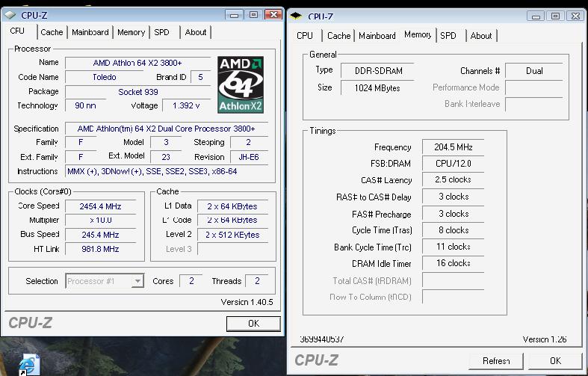Go to SPD tab in left CPU-Z window
The image size is (588, 376).
tap(161, 32)
